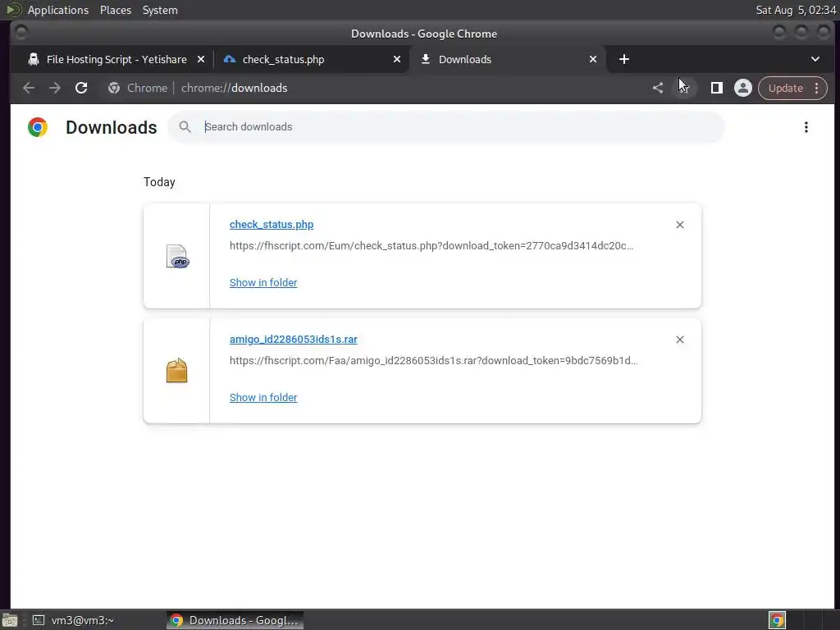The height and width of the screenshot is (630, 840).
Task: Click the Chrome logo beside Downloads
Action: click(38, 127)
